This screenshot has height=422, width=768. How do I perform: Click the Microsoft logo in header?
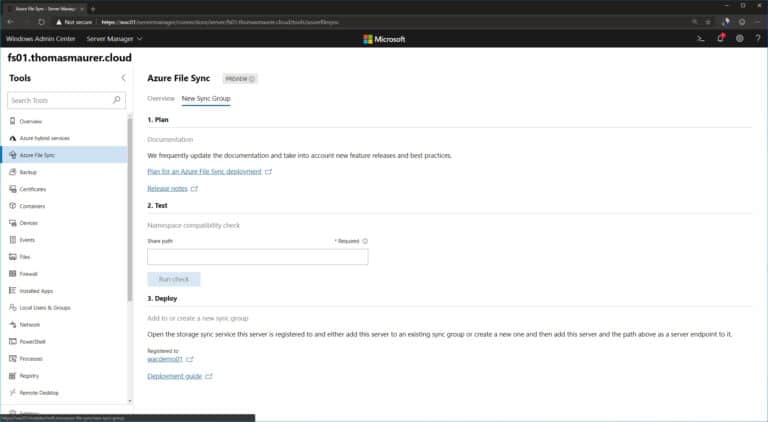[384, 39]
